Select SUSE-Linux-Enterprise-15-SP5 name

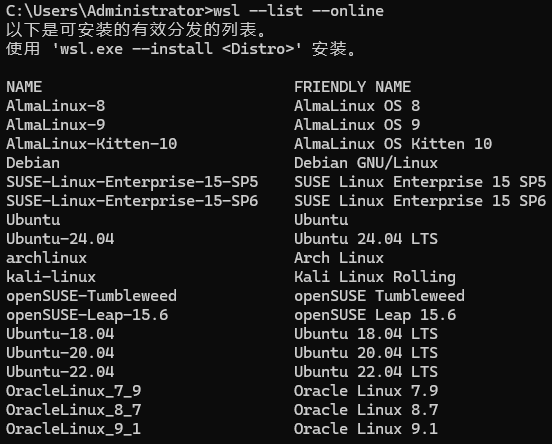tap(132, 182)
